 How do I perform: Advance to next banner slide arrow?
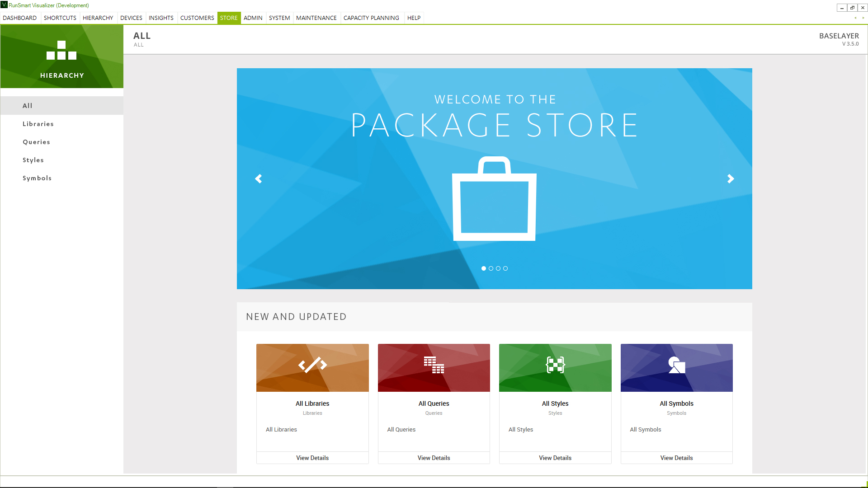tap(731, 179)
